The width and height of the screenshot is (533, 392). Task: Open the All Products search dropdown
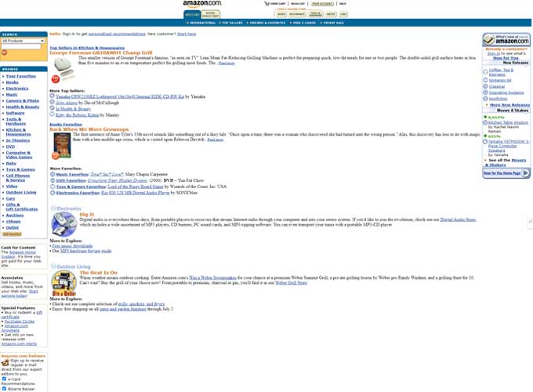click(x=23, y=41)
